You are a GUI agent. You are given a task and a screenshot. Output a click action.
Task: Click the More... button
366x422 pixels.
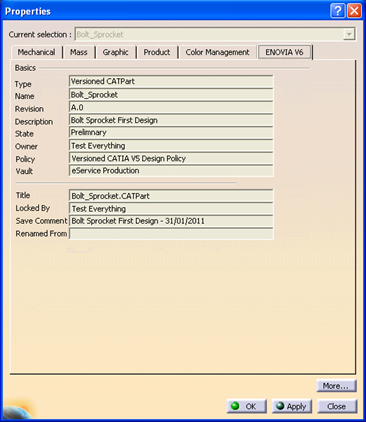pyautogui.click(x=336, y=386)
